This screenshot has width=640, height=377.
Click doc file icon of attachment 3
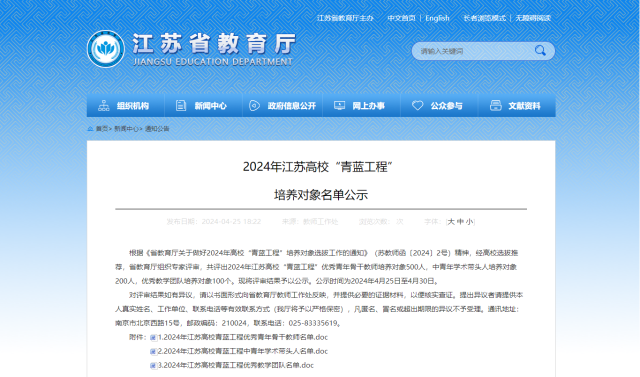click(x=153, y=366)
